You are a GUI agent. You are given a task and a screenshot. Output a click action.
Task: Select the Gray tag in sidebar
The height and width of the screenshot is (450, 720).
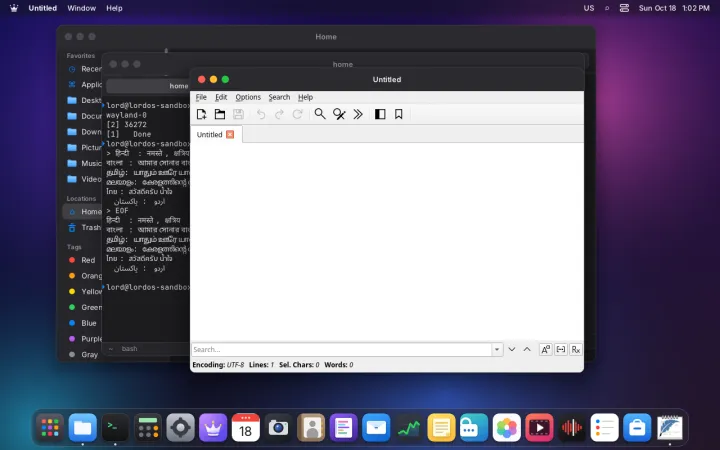click(83, 354)
